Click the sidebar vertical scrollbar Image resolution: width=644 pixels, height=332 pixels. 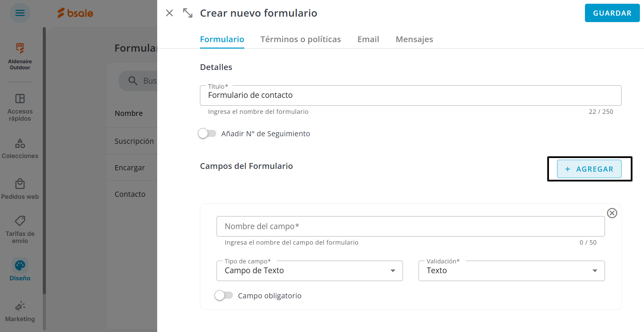[x=44, y=161]
